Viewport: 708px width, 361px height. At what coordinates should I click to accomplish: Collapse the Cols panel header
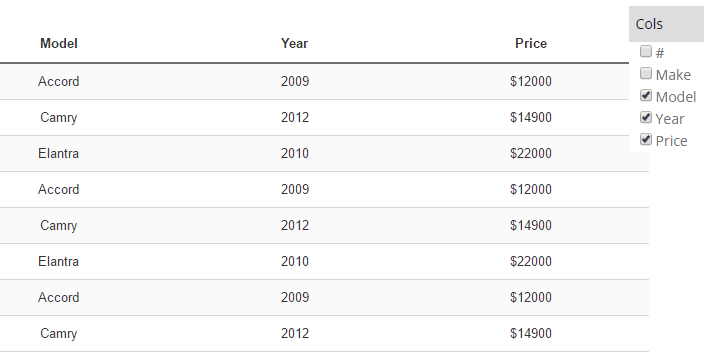(666, 24)
